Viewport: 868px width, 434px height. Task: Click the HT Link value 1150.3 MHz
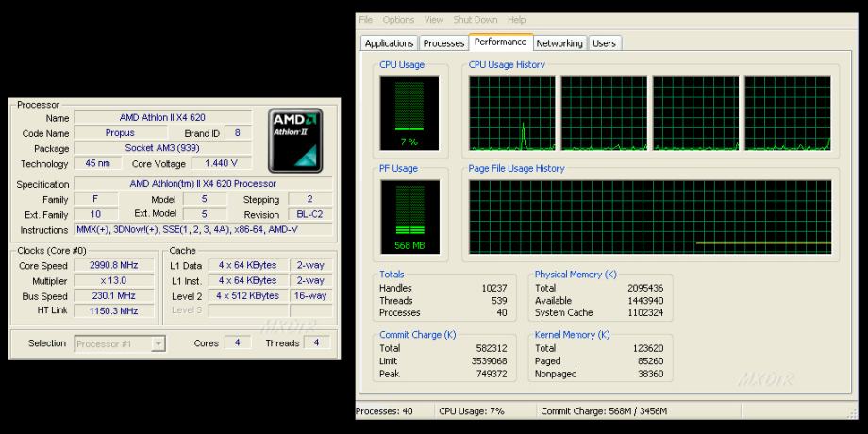pos(114,310)
